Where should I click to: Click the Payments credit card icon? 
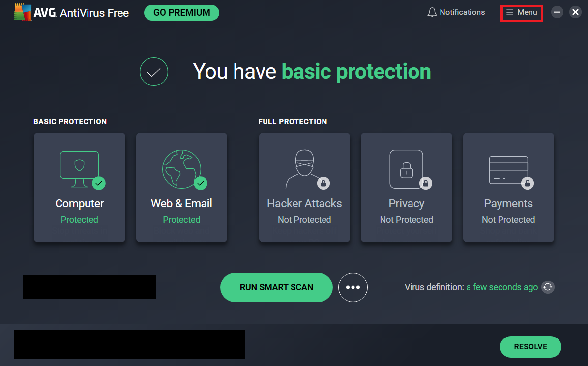(508, 170)
